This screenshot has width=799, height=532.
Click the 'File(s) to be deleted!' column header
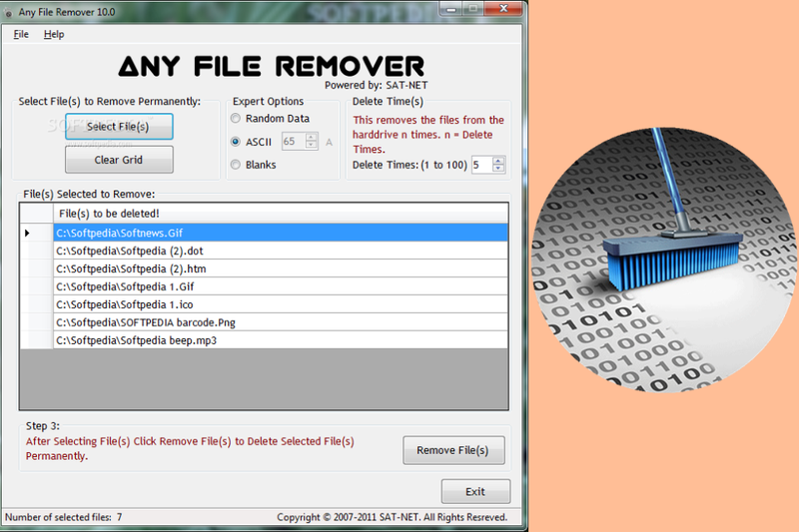281,214
